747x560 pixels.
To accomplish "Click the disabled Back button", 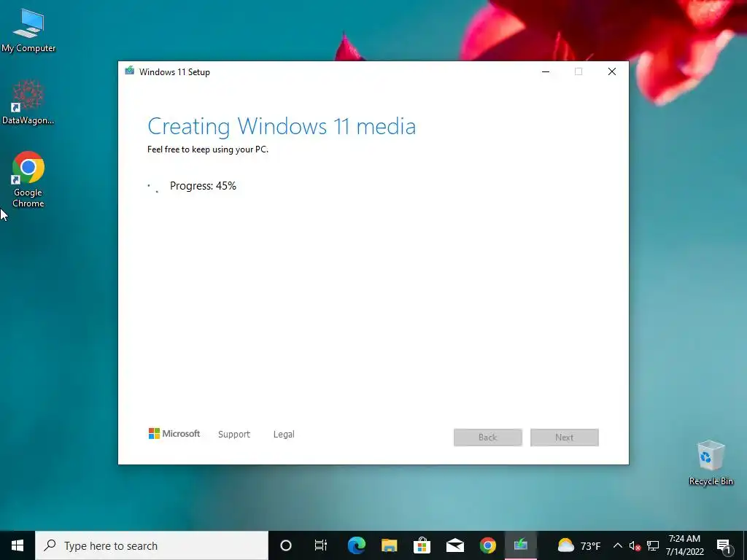I will pos(488,437).
